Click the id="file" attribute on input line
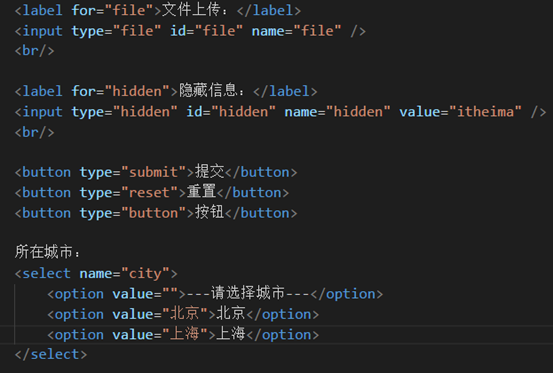Image resolution: width=553 pixels, height=373 pixels. [207, 31]
